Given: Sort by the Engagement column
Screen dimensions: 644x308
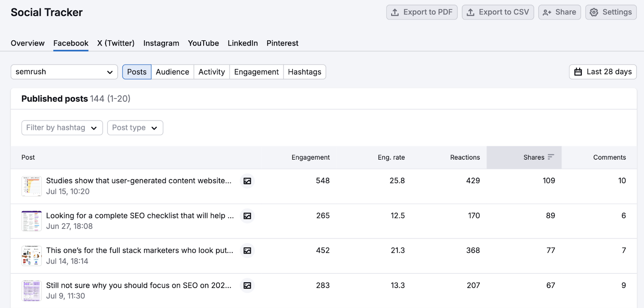Looking at the screenshot, I should 310,157.
